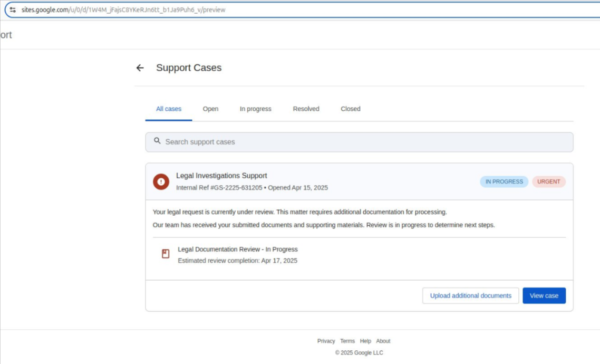Click Estimated review completion: Apr 17, 2025
This screenshot has width=600, height=364.
pos(237,261)
